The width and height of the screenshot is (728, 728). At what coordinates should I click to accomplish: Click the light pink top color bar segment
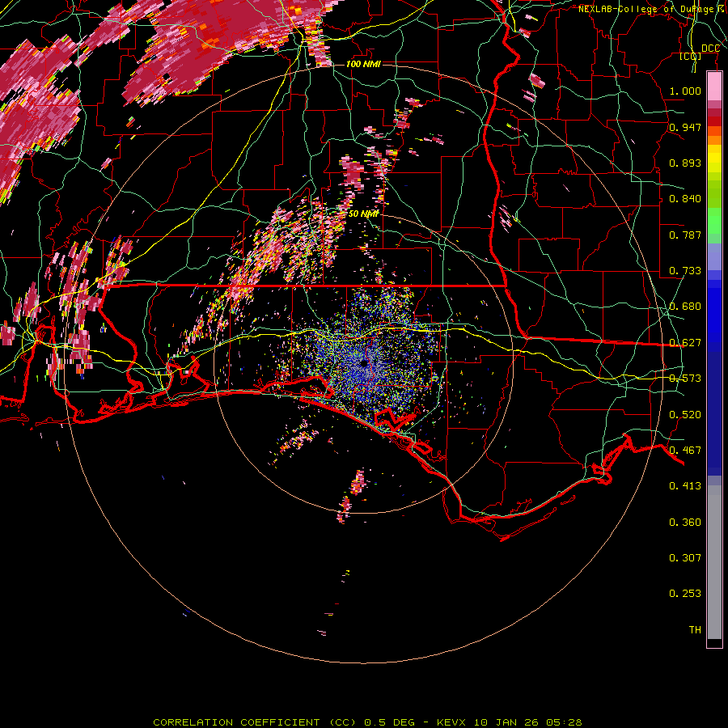tap(714, 87)
